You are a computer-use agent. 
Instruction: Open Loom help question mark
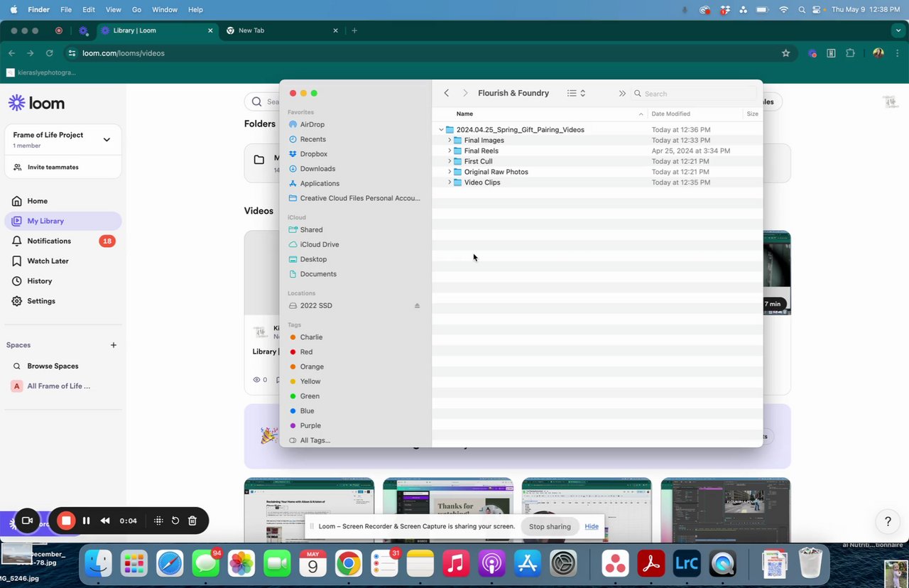[888, 522]
